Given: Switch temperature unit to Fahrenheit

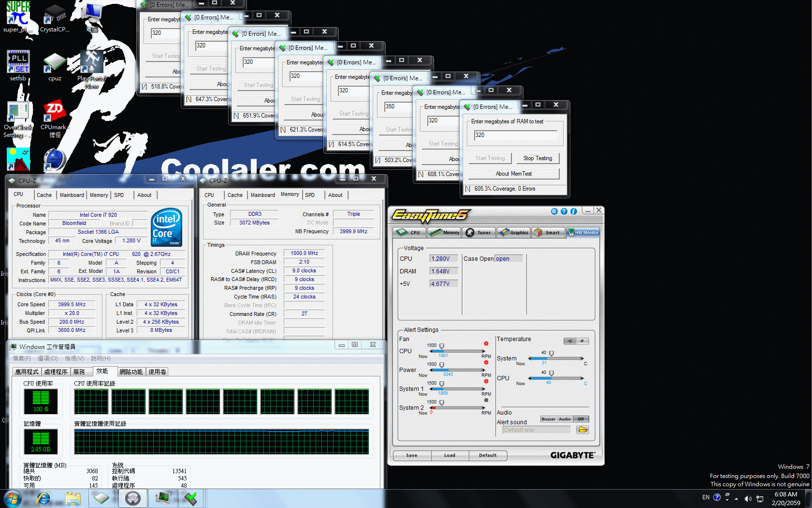Looking at the screenshot, I should point(583,341).
